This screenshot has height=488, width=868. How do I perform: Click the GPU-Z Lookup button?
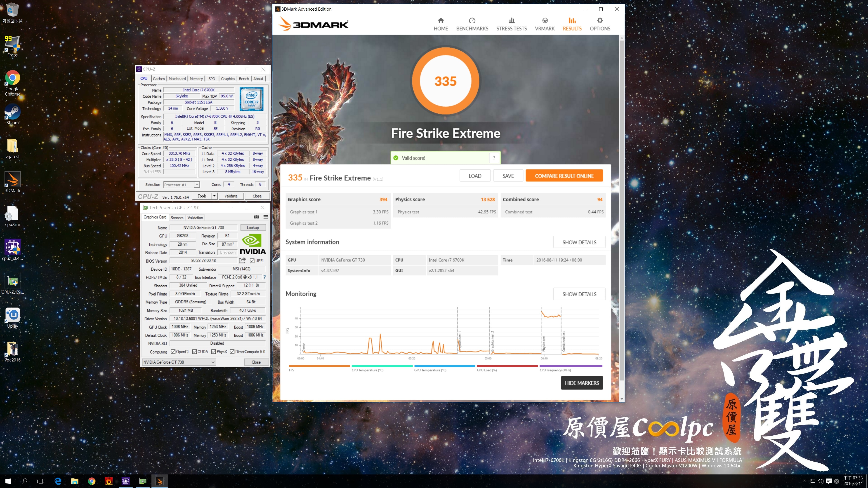tap(253, 227)
